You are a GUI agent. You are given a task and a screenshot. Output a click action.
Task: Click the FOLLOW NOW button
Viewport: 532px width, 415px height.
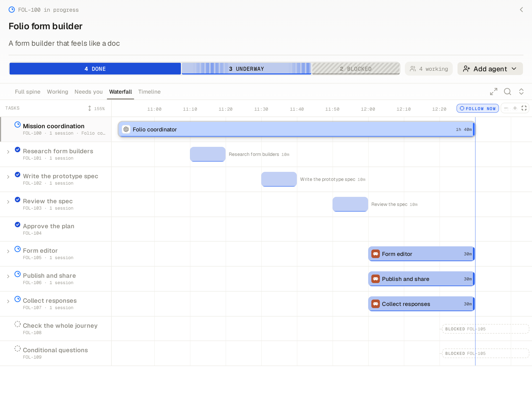[x=478, y=108]
